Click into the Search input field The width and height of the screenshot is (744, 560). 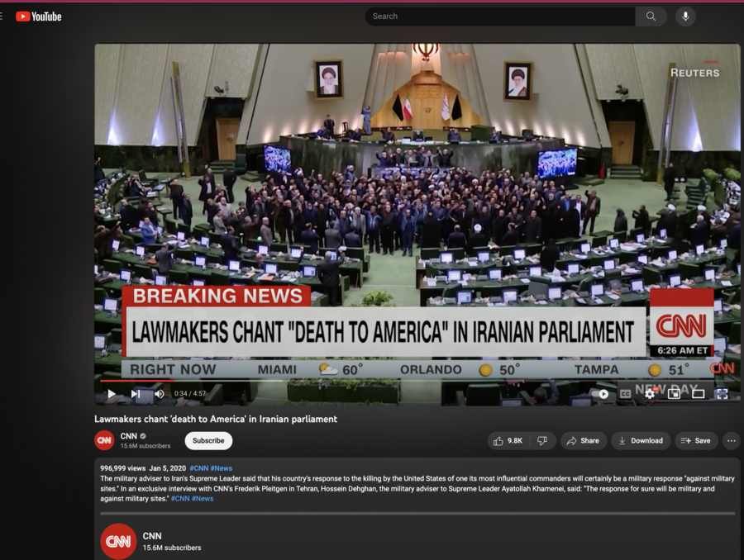[x=499, y=17]
